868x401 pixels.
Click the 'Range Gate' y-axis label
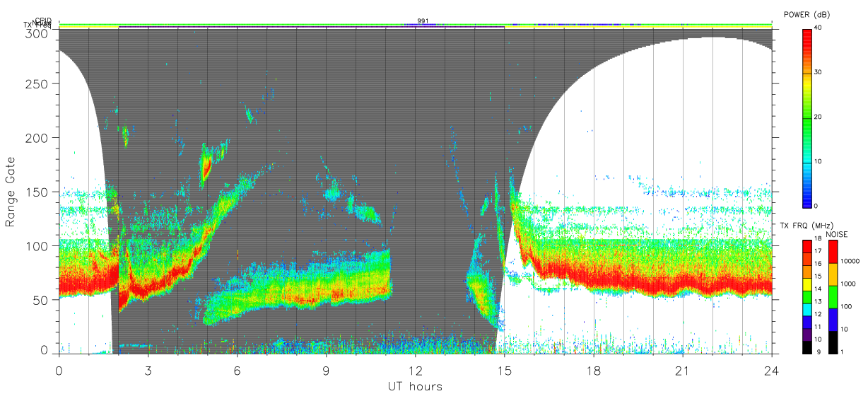point(11,192)
